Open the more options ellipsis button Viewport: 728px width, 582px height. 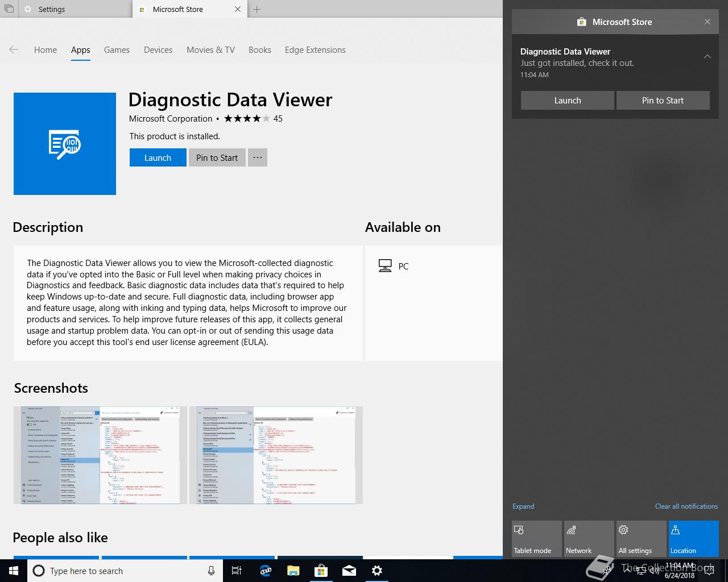258,157
